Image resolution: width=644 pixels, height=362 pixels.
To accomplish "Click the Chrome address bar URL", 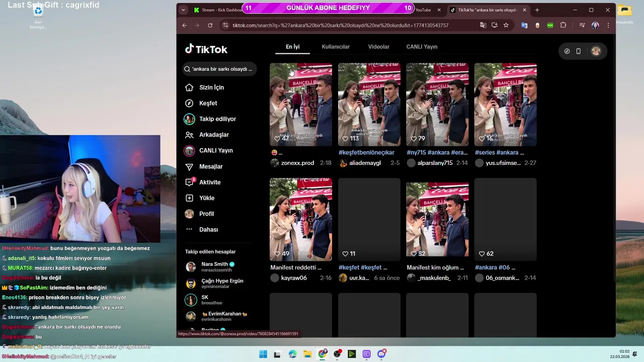I will [341, 25].
